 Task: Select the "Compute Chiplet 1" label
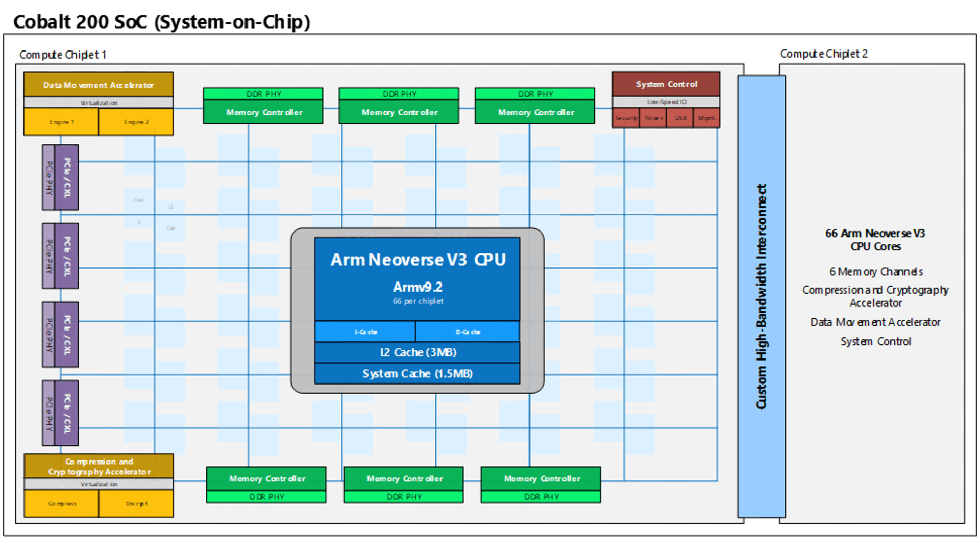point(63,55)
